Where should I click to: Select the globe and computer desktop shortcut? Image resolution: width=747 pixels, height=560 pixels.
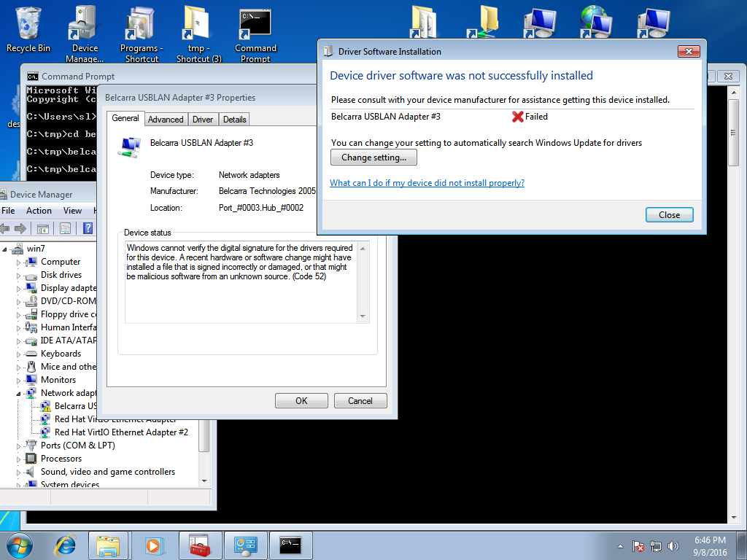click(595, 21)
